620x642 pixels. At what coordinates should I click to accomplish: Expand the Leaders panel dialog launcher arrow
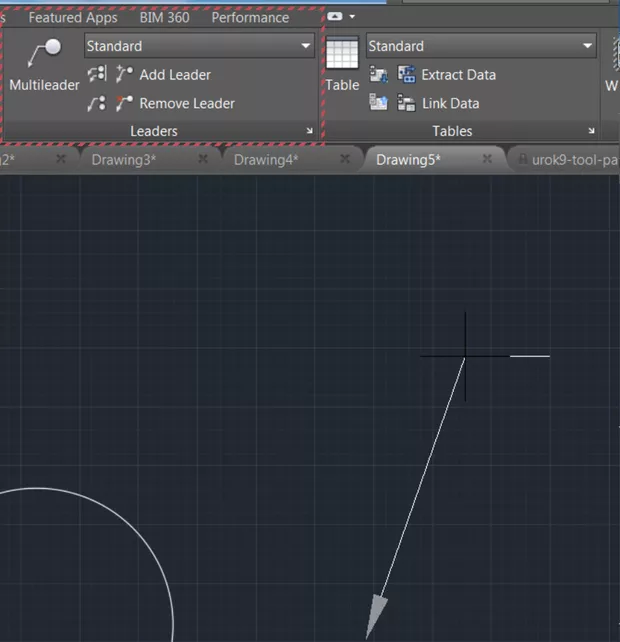(309, 131)
